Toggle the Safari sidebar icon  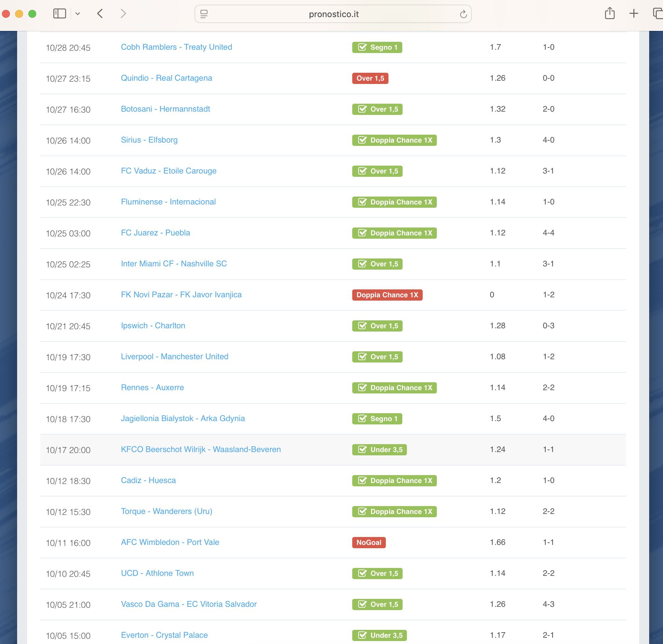click(x=60, y=13)
